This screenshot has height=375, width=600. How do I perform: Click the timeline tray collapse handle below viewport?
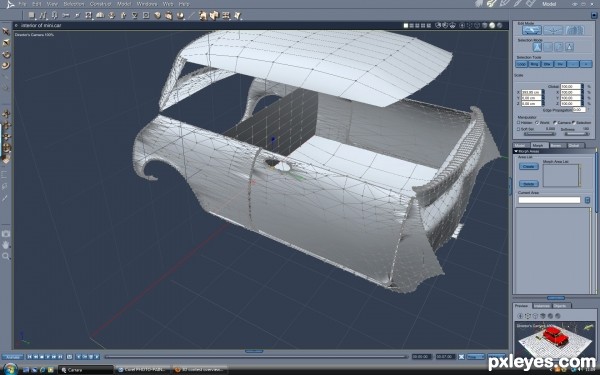254,351
